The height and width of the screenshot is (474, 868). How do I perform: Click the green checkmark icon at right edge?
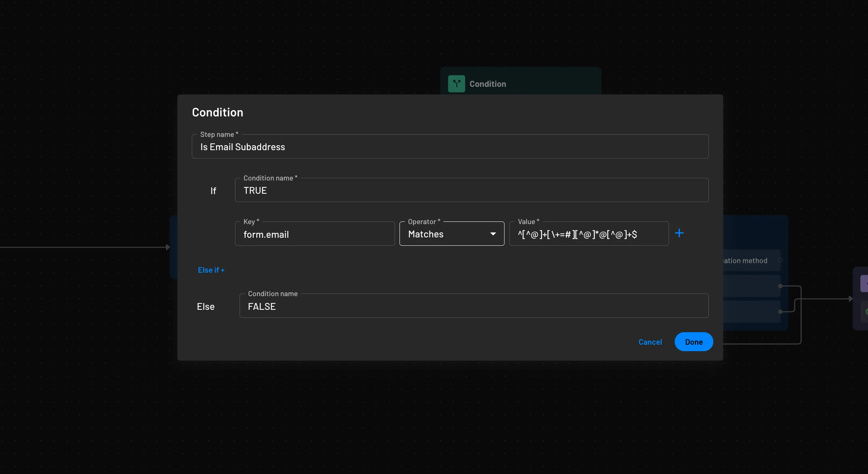tap(866, 312)
